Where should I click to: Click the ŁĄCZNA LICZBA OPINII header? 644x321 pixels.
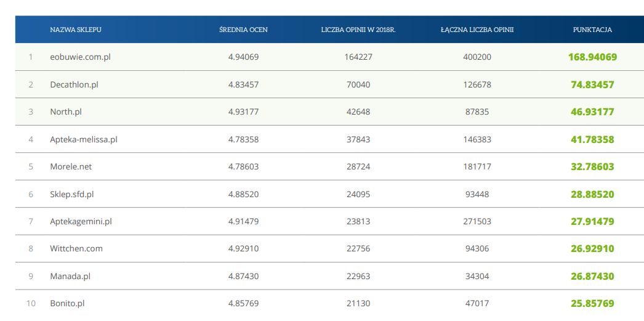[477, 30]
